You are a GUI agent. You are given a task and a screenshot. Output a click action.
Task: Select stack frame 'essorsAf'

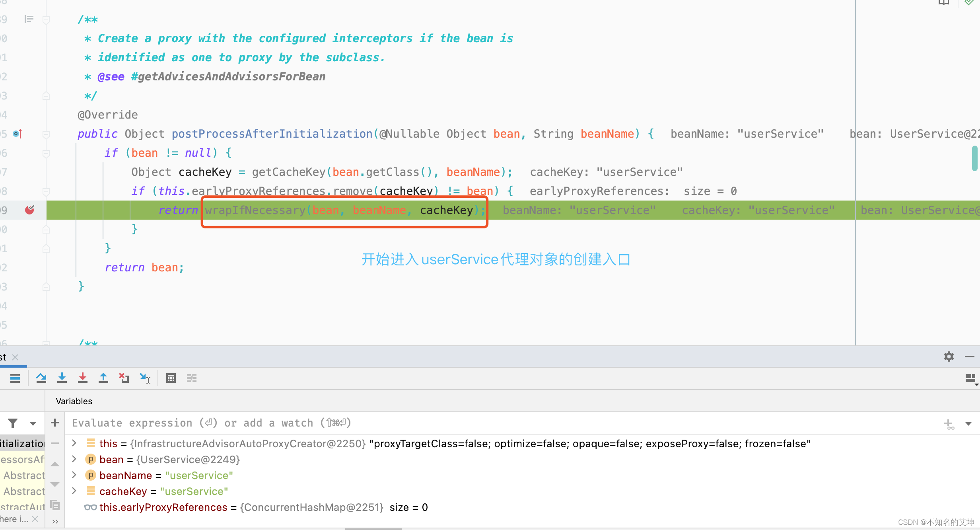(22, 459)
